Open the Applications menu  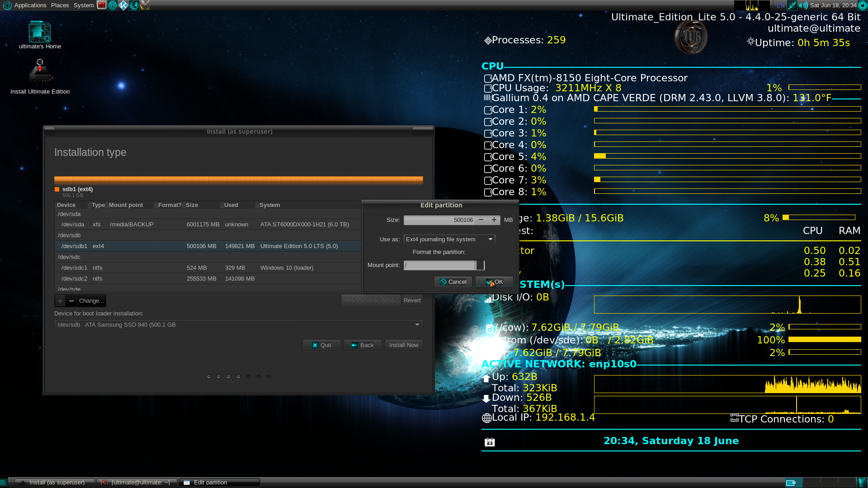point(30,5)
